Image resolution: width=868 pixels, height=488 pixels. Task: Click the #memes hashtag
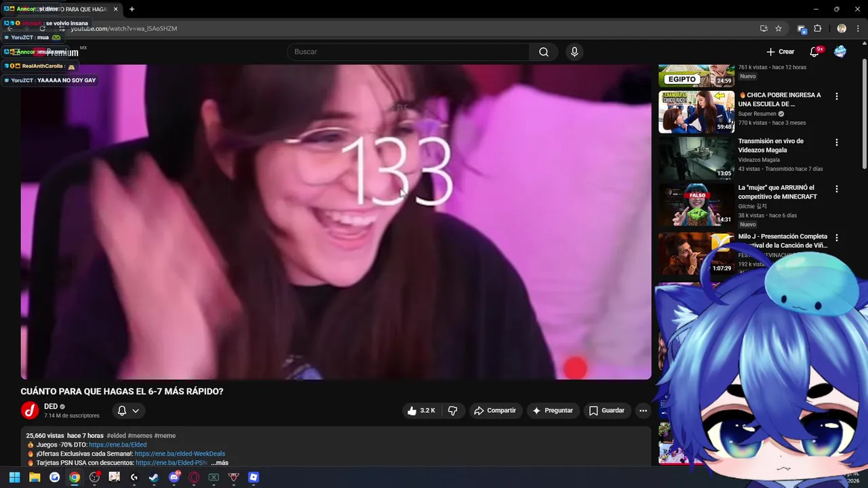pos(140,436)
